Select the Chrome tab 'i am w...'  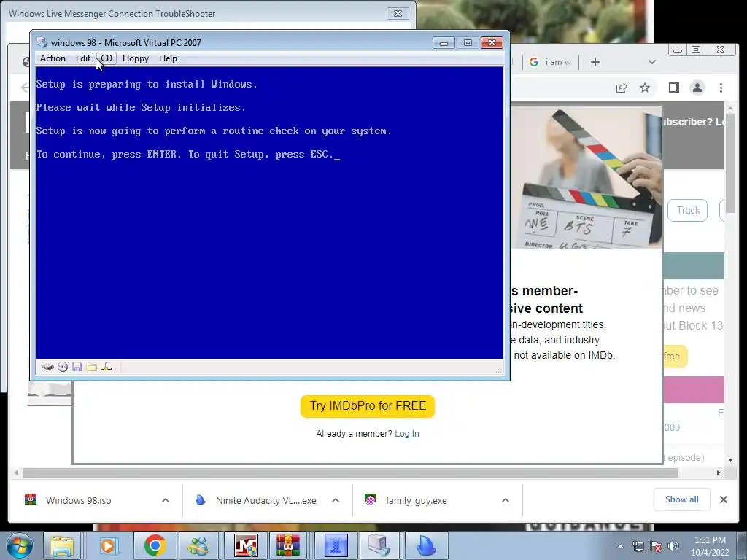551,62
